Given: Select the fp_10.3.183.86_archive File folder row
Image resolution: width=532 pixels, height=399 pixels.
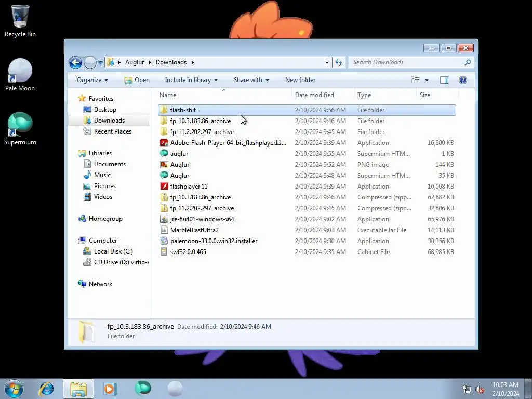Looking at the screenshot, I should 307,121.
